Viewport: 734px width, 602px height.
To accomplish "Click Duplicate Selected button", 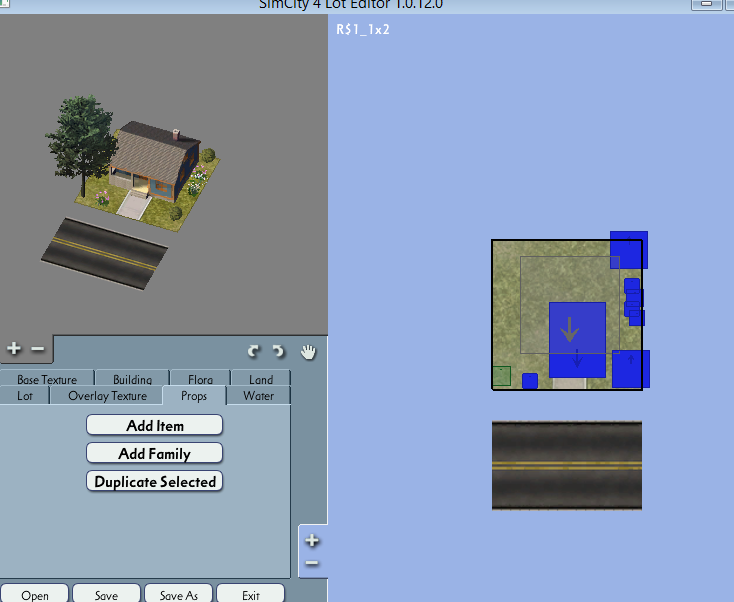I will (x=154, y=481).
